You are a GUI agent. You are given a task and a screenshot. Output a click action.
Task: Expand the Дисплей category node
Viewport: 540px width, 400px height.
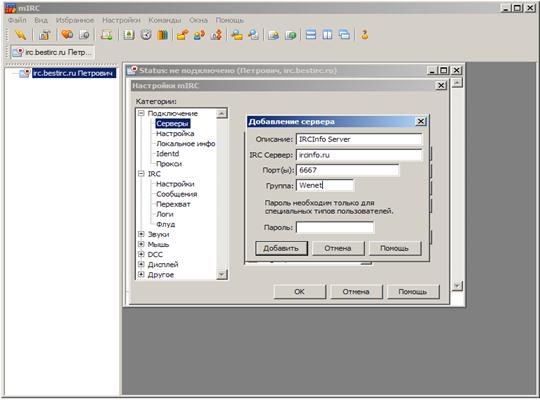tap(141, 264)
